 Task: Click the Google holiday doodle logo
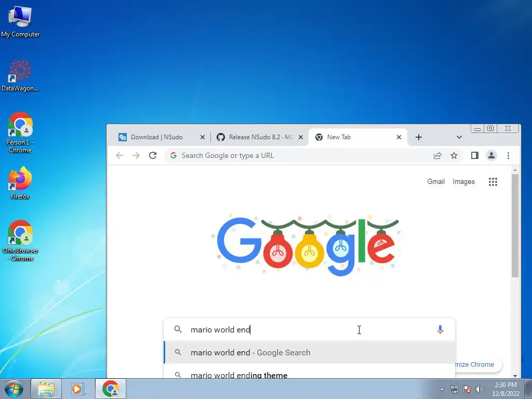click(307, 245)
